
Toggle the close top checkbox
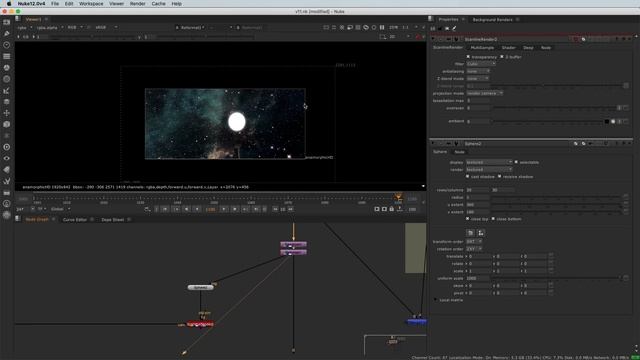(x=468, y=219)
